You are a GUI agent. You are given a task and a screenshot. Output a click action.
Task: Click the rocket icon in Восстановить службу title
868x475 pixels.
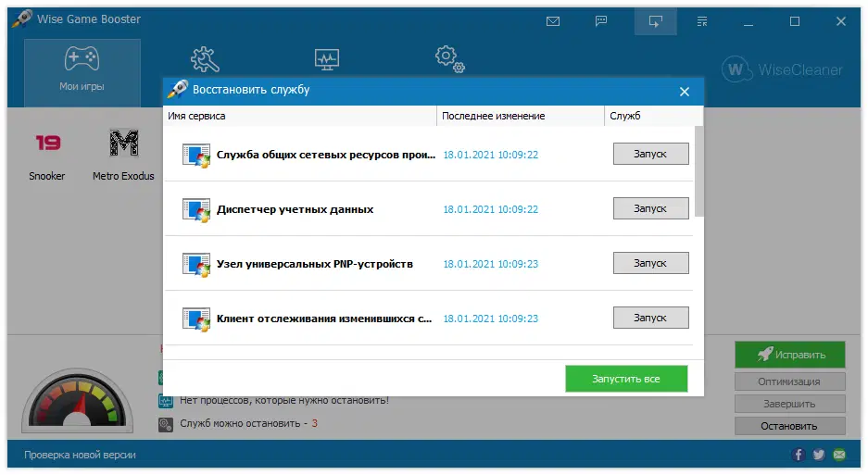point(178,90)
